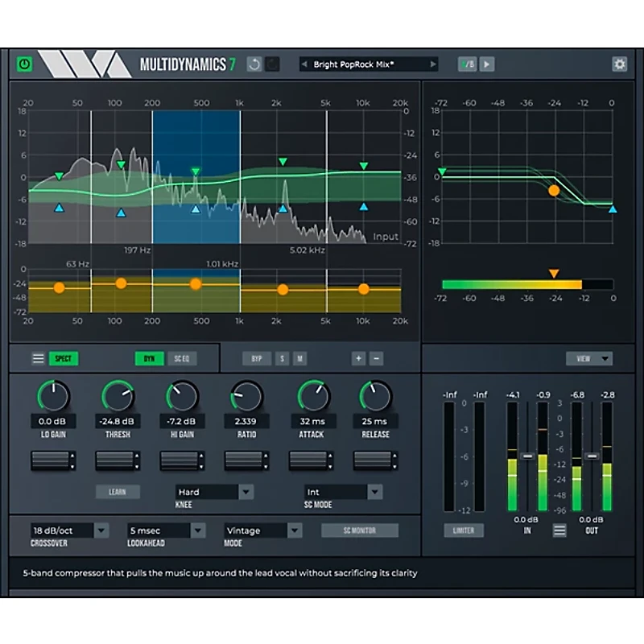Select the DYN tab

tap(149, 358)
